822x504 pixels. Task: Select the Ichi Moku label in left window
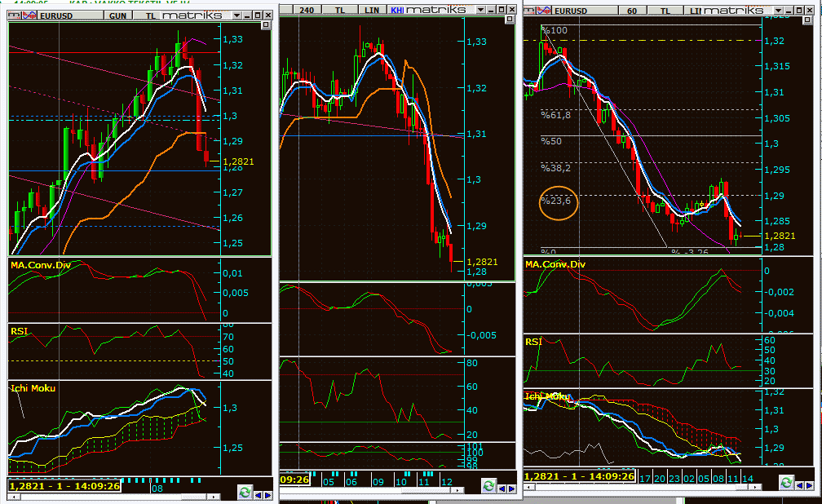(x=33, y=388)
